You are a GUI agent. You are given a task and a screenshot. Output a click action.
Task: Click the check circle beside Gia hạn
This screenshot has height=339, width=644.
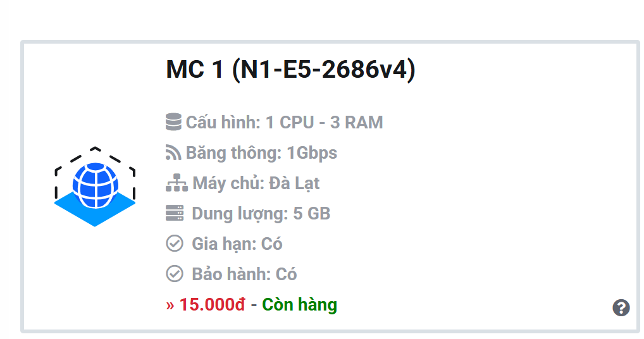(x=174, y=243)
